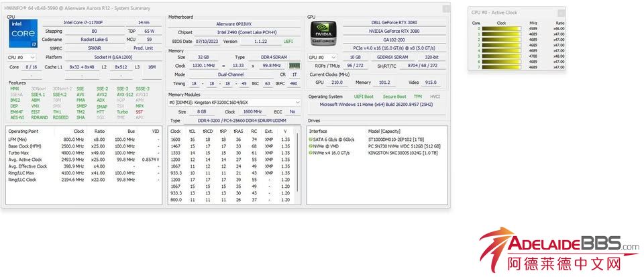Click the Intel Core i7 logo

click(23, 34)
